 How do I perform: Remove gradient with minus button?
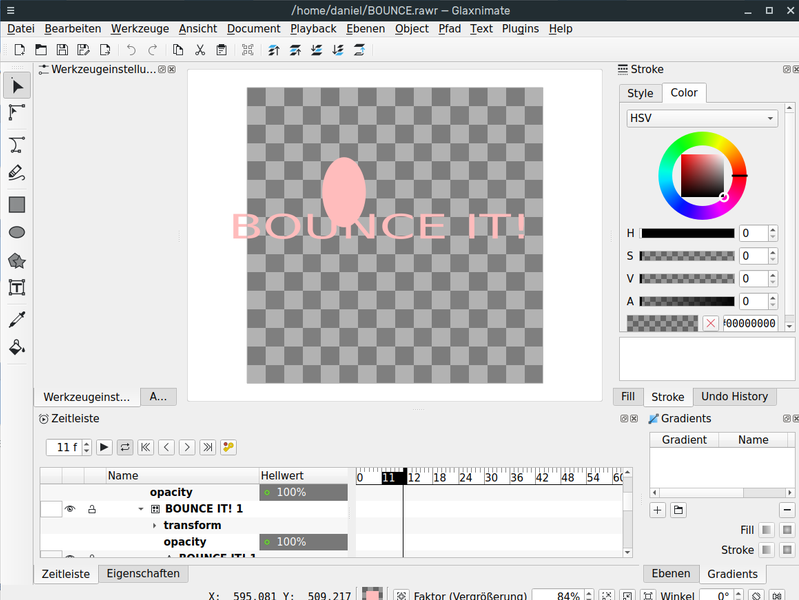(x=787, y=510)
